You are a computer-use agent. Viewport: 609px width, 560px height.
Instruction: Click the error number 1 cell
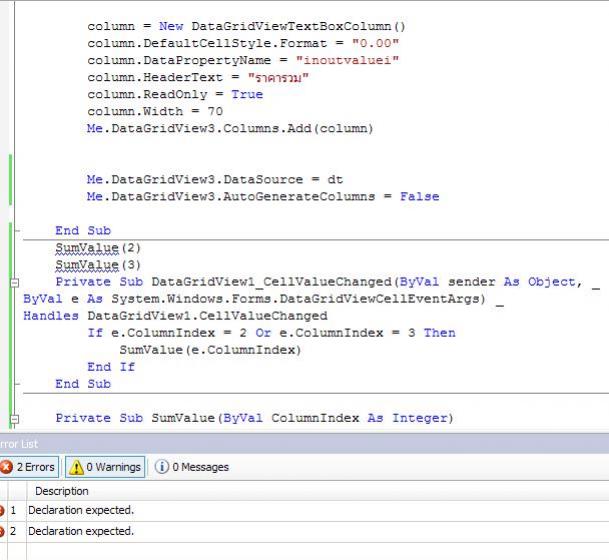click(14, 510)
